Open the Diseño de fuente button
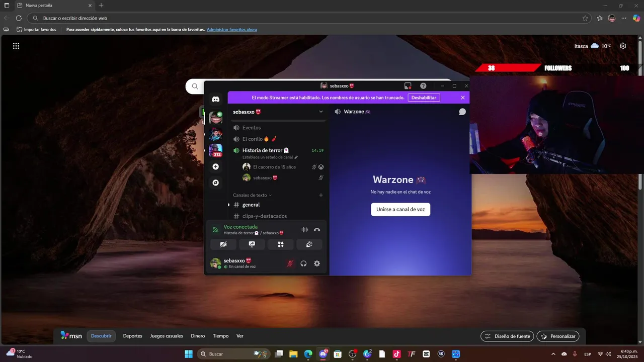The height and width of the screenshot is (362, 644). (x=507, y=336)
